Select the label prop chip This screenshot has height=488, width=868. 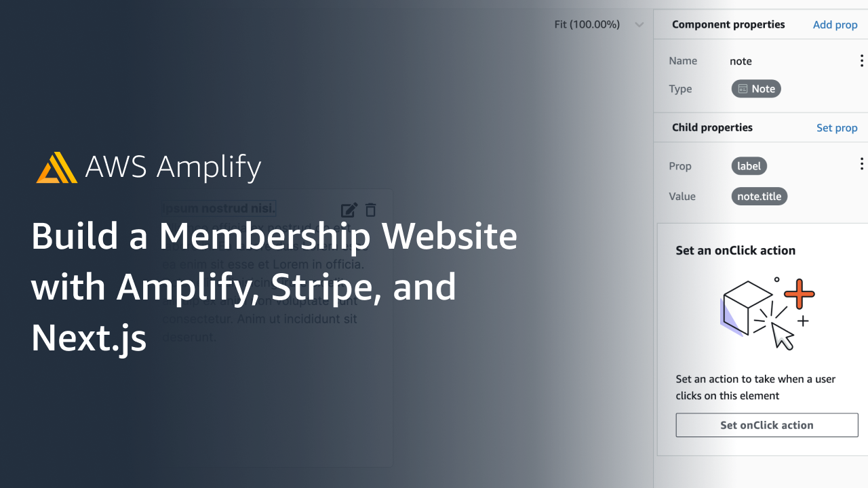[x=749, y=166]
